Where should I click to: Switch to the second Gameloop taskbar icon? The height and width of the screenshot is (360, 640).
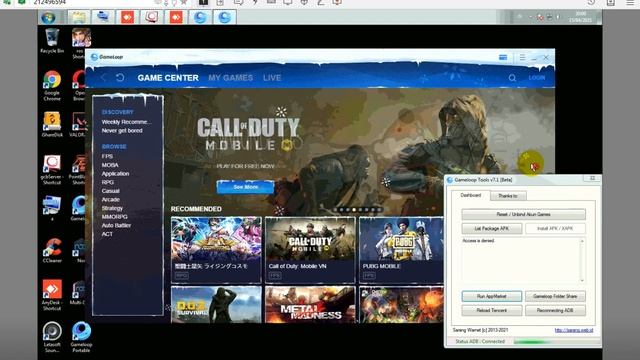tap(224, 17)
